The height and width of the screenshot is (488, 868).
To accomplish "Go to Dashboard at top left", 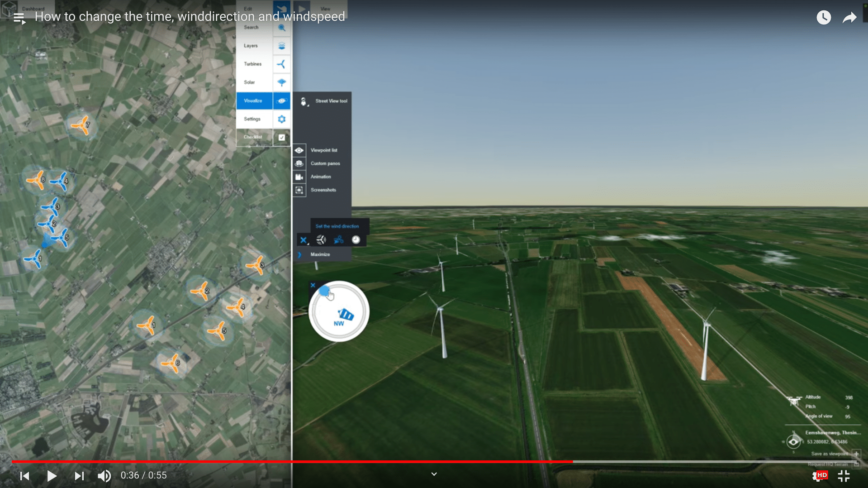I will 33,9.
